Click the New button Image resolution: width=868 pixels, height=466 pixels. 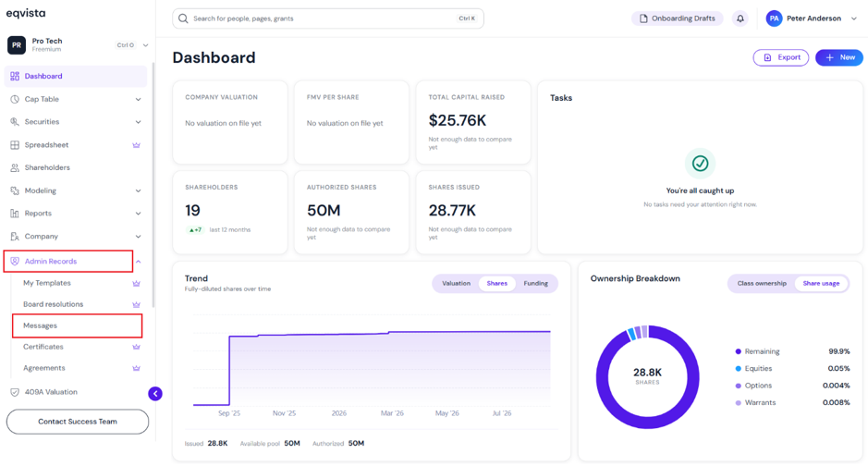point(839,57)
